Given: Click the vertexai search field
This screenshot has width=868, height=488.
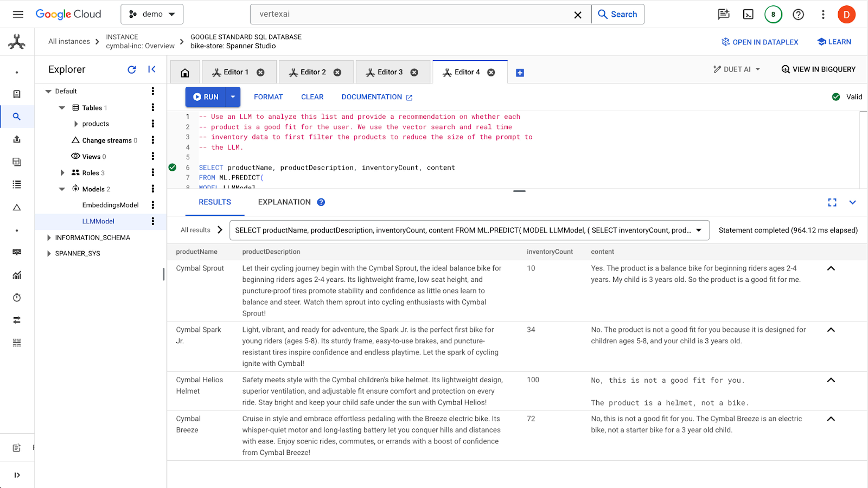Looking at the screenshot, I should tap(412, 15).
